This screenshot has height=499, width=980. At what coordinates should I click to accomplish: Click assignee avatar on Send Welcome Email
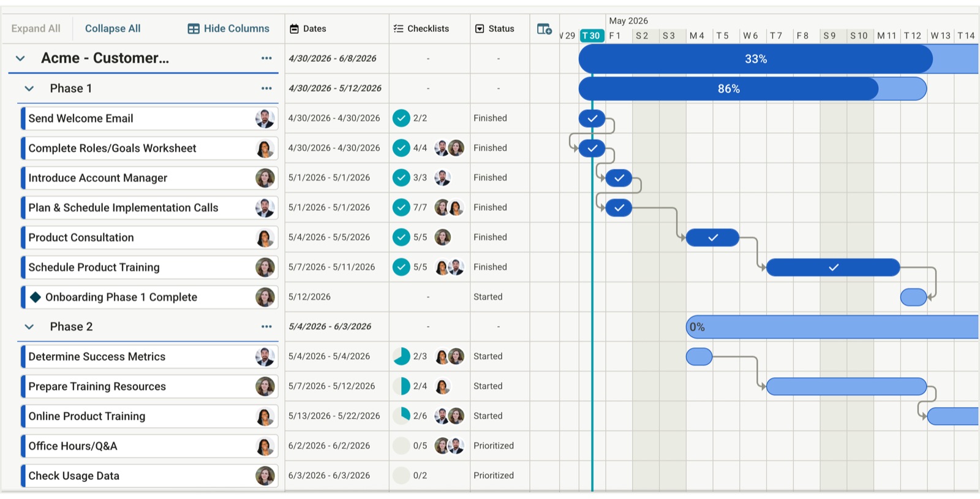[265, 118]
